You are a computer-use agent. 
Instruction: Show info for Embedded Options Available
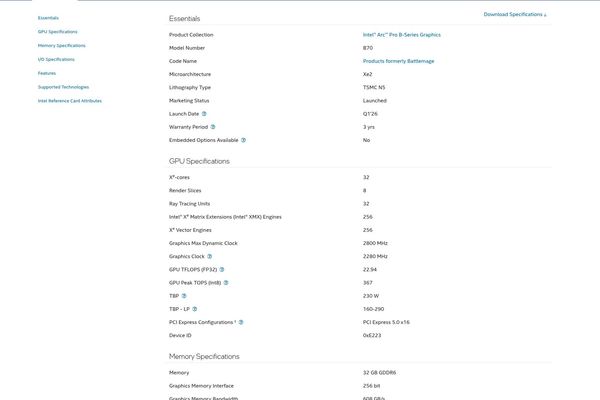point(243,140)
